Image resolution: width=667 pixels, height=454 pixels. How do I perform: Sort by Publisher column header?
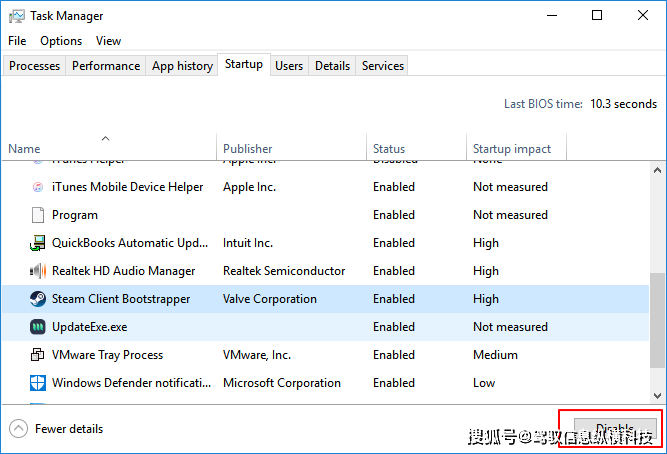pos(247,149)
